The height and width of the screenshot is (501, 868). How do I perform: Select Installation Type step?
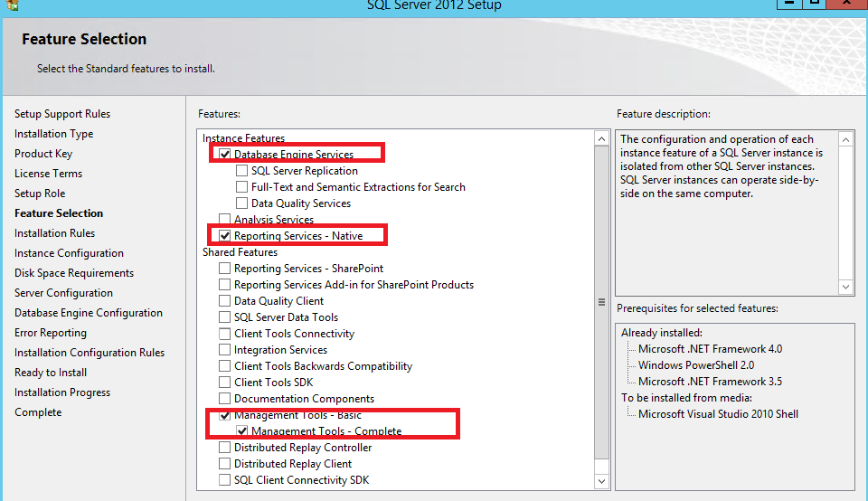(53, 134)
